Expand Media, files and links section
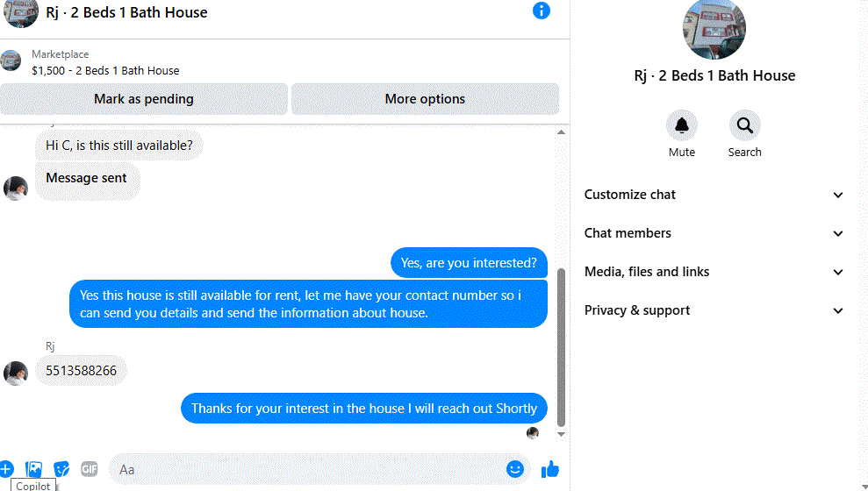This screenshot has width=868, height=491. pyautogui.click(x=714, y=272)
